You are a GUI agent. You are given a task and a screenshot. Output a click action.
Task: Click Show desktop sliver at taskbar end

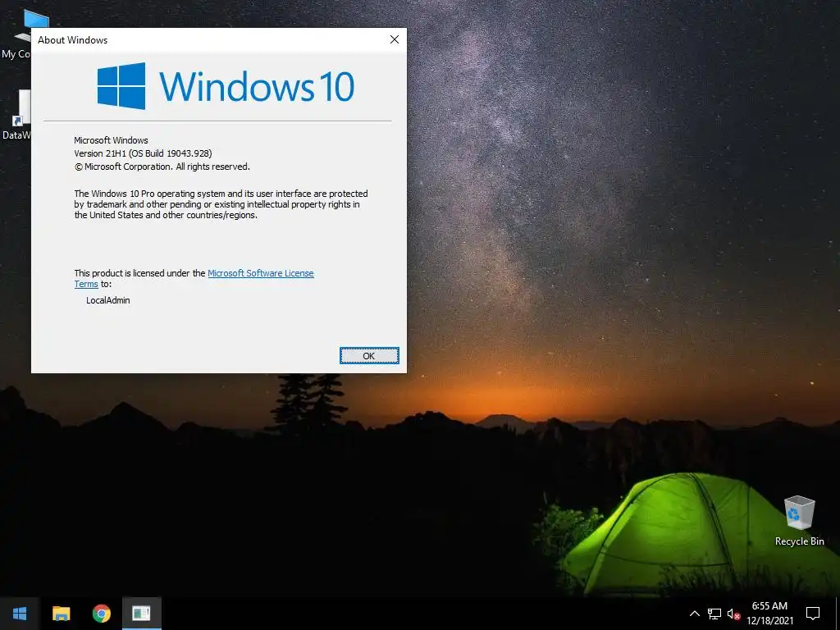click(x=838, y=614)
